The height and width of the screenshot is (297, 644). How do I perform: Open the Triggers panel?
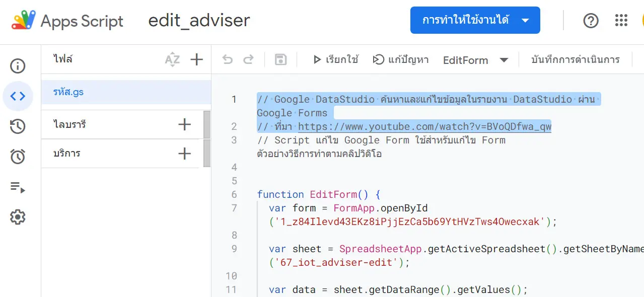[x=18, y=157]
